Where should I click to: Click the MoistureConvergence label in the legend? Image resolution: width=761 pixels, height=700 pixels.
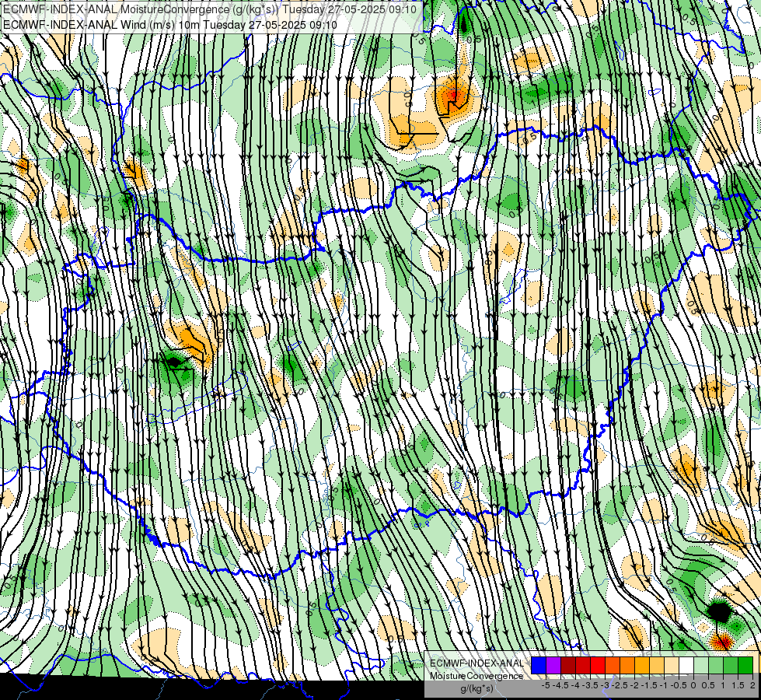pyautogui.click(x=476, y=676)
